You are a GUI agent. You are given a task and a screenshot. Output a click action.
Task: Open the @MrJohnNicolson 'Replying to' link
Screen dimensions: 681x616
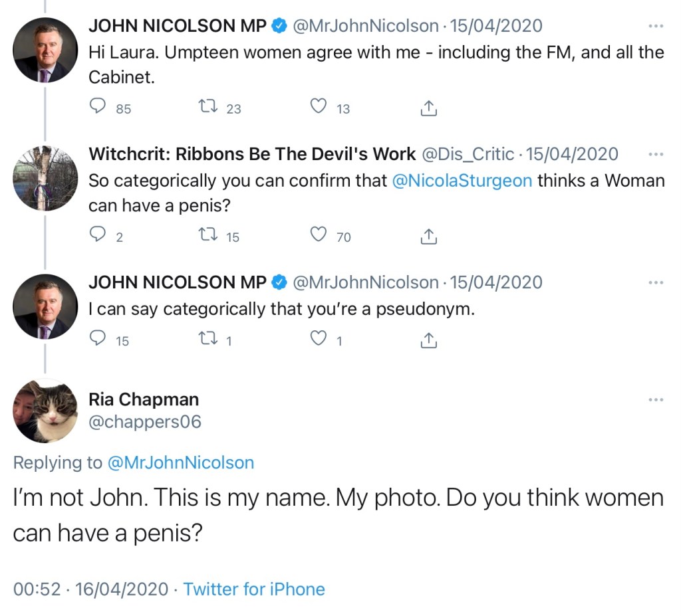coord(180,462)
